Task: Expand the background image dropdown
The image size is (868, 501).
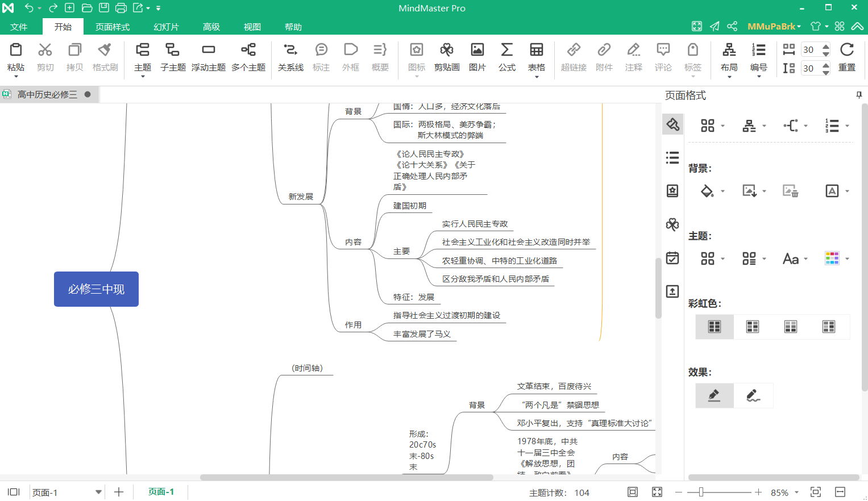Action: (764, 191)
